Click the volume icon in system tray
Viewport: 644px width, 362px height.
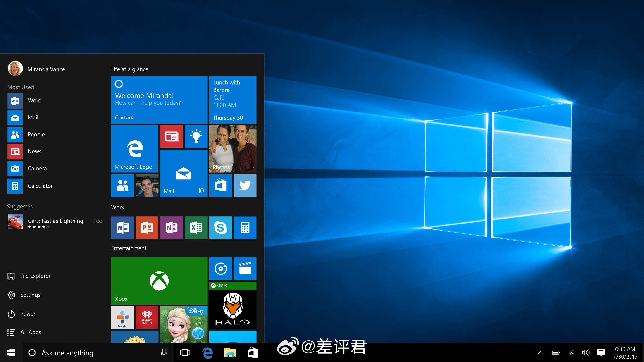pyautogui.click(x=585, y=352)
